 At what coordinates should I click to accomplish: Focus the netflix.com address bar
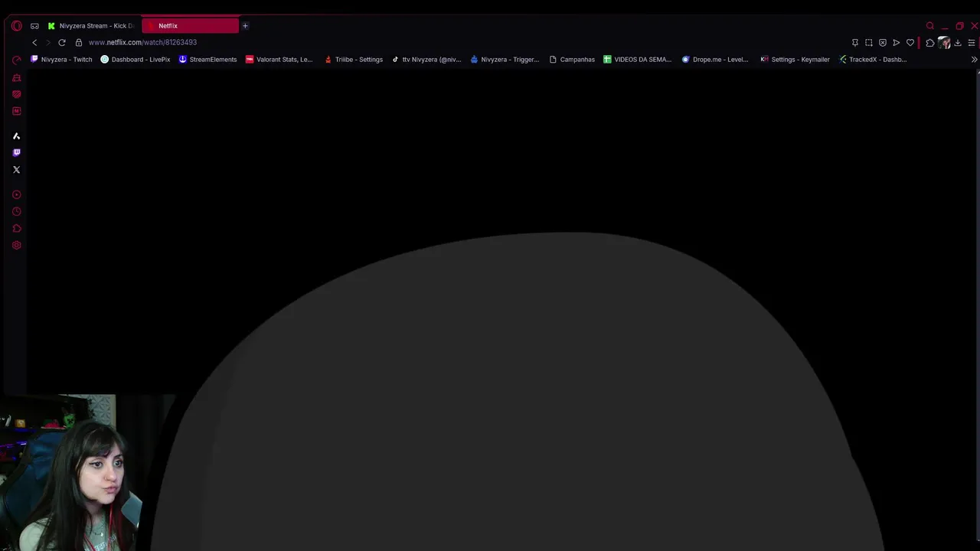point(142,43)
